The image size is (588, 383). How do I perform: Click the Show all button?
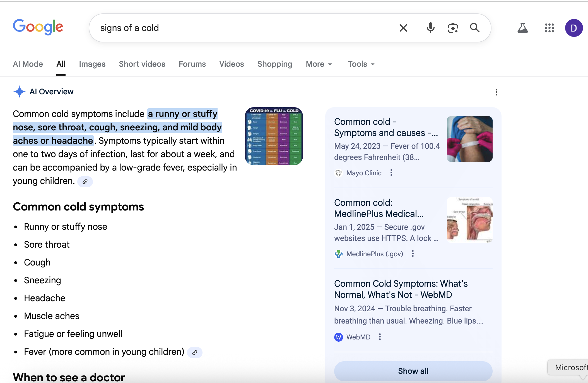(x=413, y=371)
